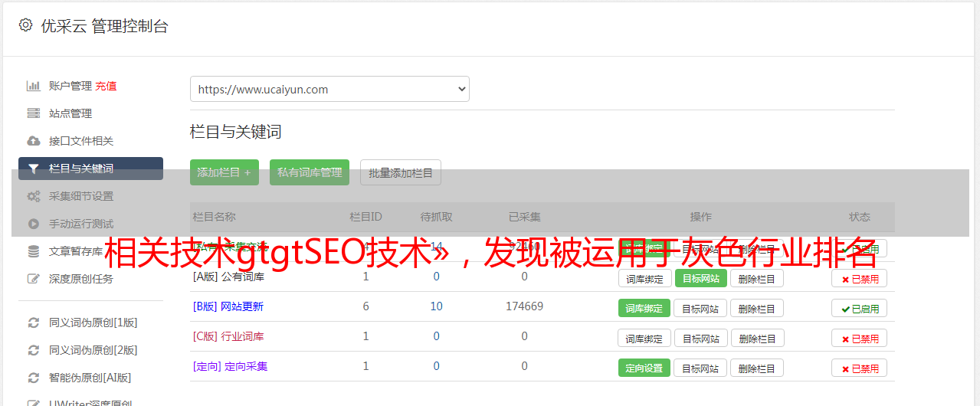This screenshot has height=406, width=980.
Task: Click the cloud upload icon for 接口文件相关
Action: point(34,141)
